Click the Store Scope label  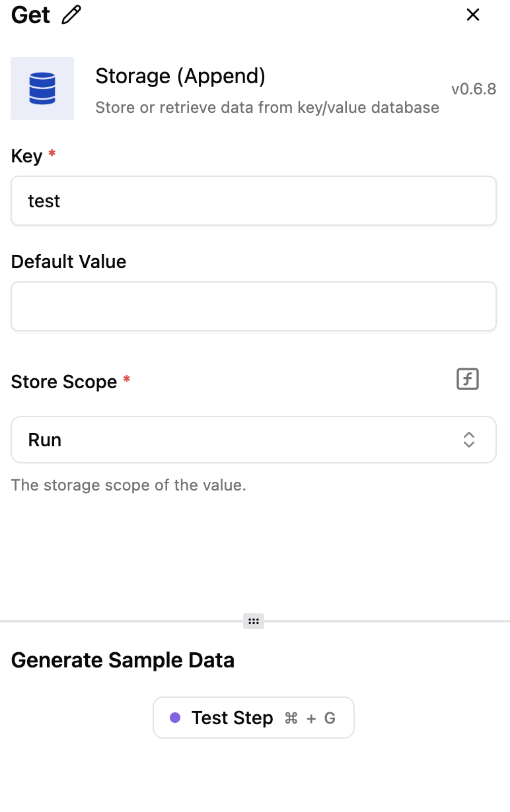(64, 382)
